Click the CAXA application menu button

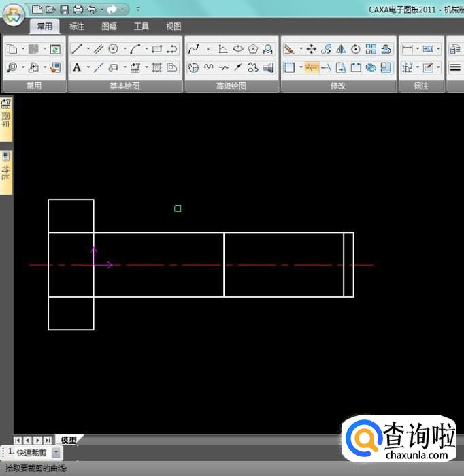coord(13,15)
